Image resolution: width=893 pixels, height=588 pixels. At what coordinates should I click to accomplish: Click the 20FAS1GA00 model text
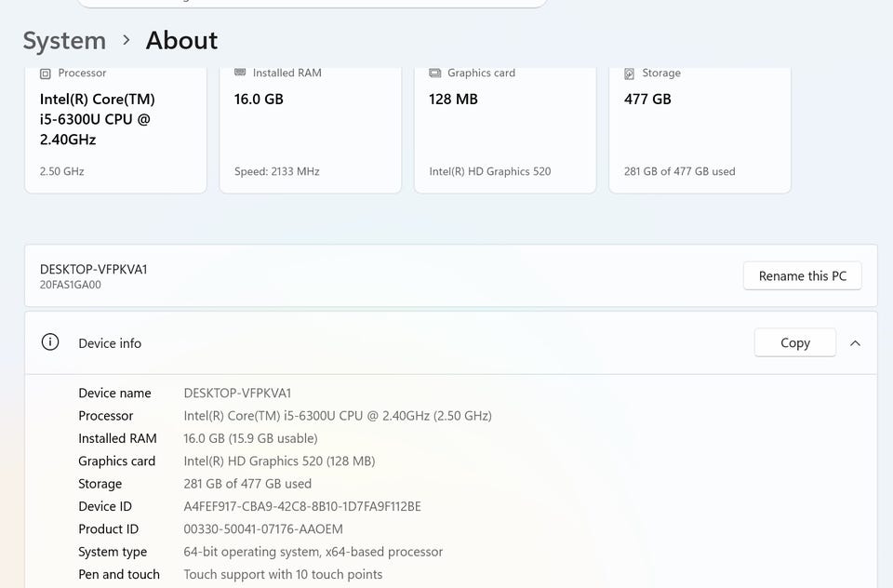point(70,285)
